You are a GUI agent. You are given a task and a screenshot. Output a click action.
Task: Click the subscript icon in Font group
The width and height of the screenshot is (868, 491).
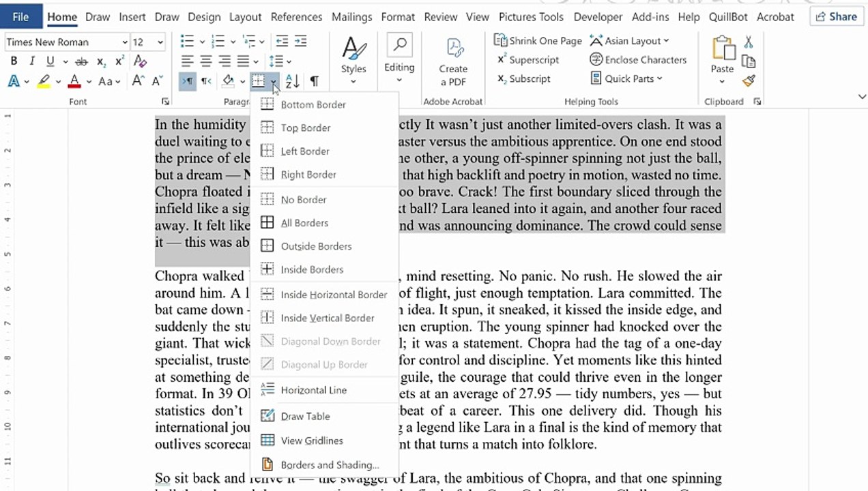(101, 61)
